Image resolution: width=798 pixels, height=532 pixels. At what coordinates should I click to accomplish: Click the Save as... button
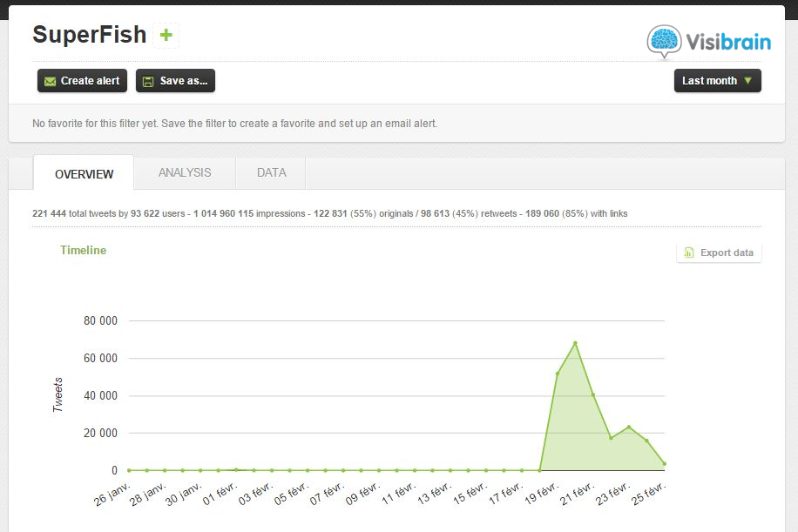click(x=176, y=81)
